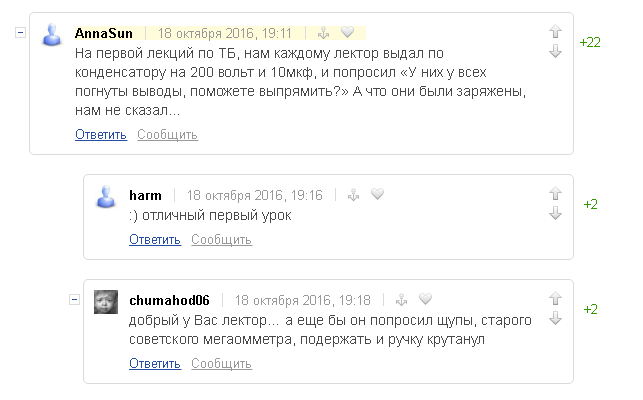Report chumahod06's comment via Сообщить
The image size is (643, 400).
[221, 363]
